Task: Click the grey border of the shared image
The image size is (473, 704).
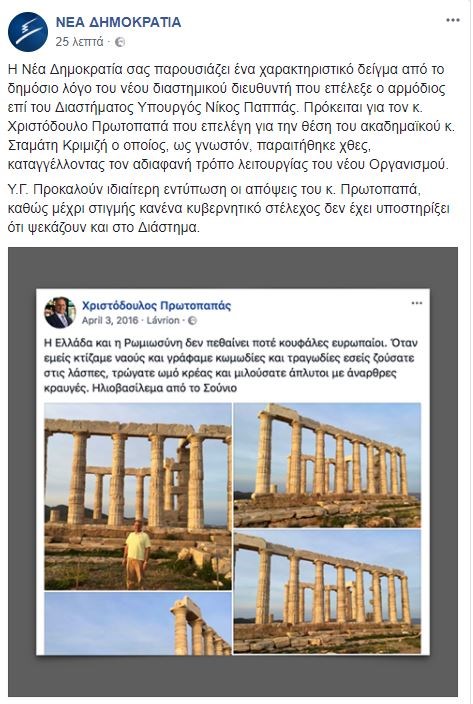Action: click(x=22, y=471)
